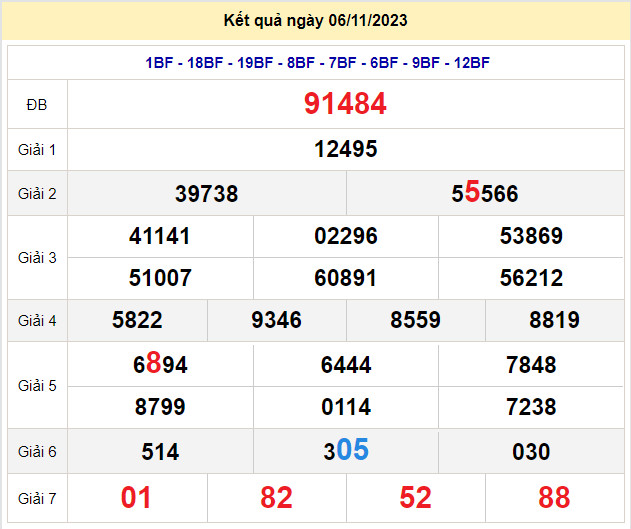Viewport: 631px width, 529px height.
Task: Click the Giải 6 number 514
Action: coord(160,452)
